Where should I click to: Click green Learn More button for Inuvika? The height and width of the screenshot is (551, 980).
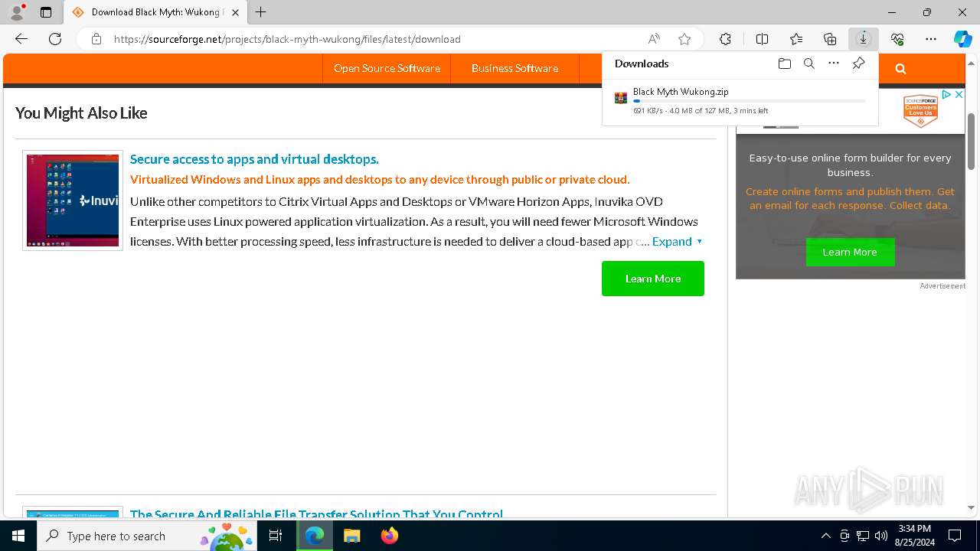(652, 279)
